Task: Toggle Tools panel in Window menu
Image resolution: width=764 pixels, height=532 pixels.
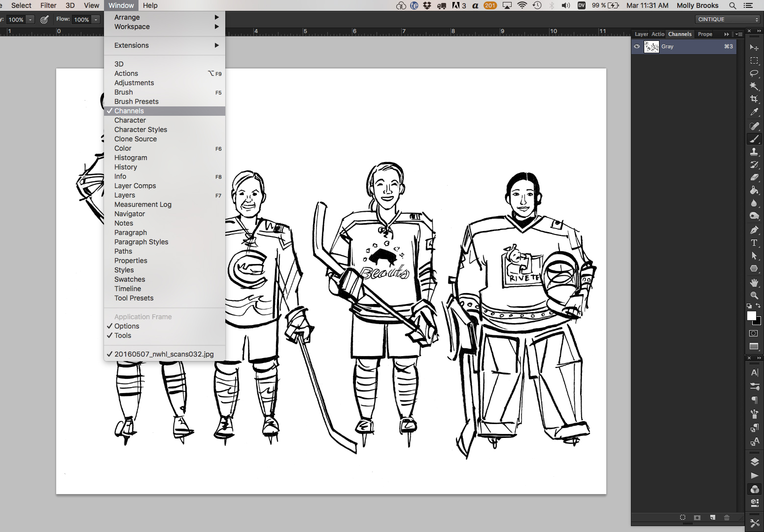Action: pos(165,335)
